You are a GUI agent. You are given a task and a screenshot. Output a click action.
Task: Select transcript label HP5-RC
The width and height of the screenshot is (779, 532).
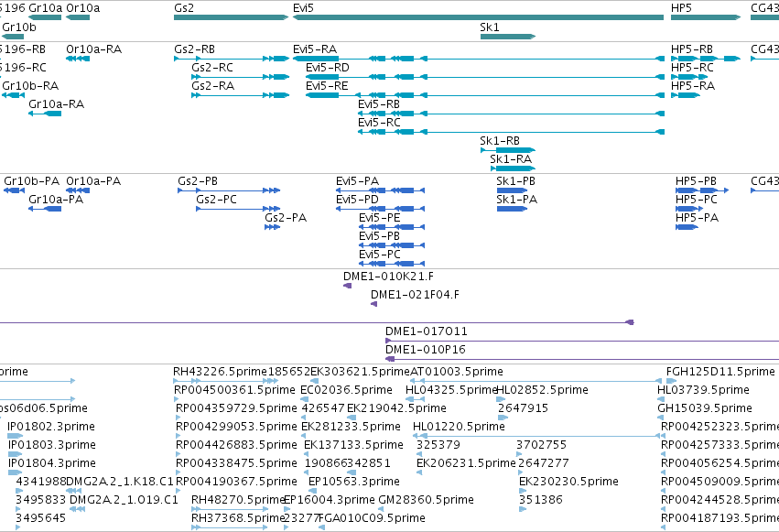point(693,68)
